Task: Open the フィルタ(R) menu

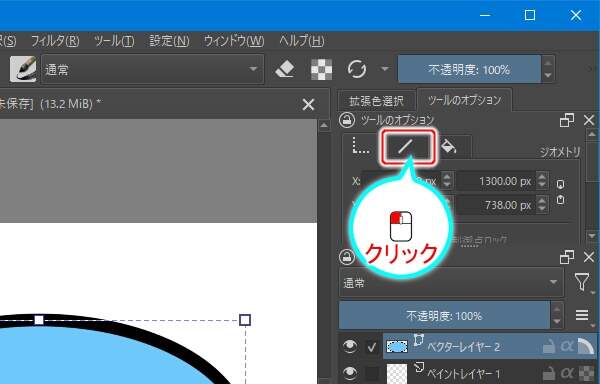Action: (55, 41)
